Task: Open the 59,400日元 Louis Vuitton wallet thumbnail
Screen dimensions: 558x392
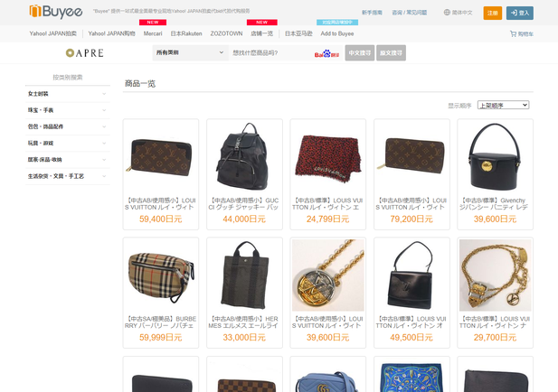Action: tap(161, 157)
